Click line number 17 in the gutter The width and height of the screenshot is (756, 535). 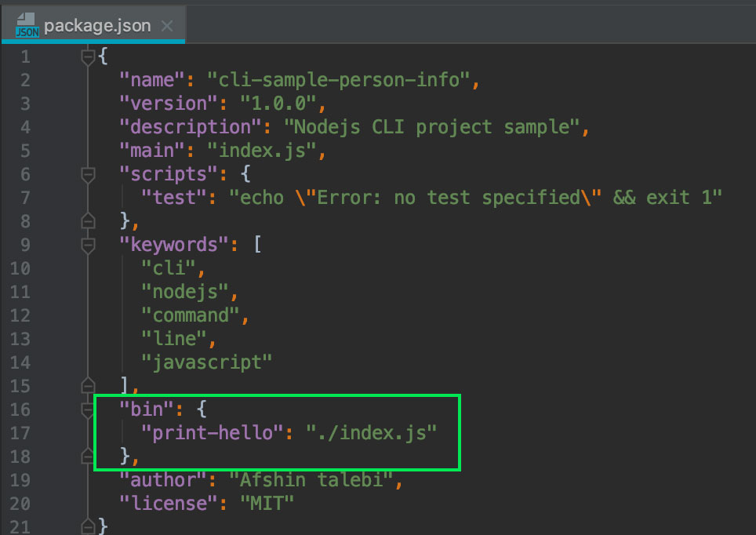(x=20, y=433)
